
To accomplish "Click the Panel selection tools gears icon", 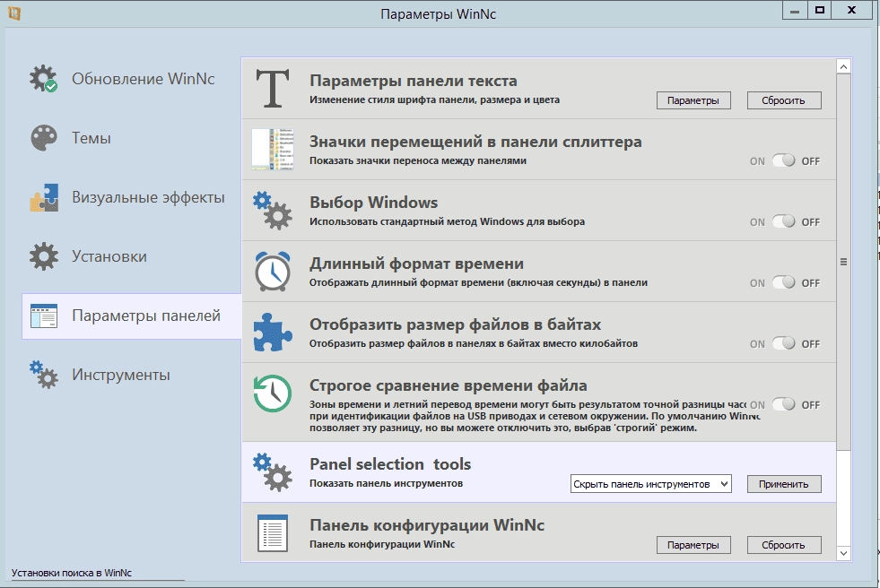I will 273,472.
